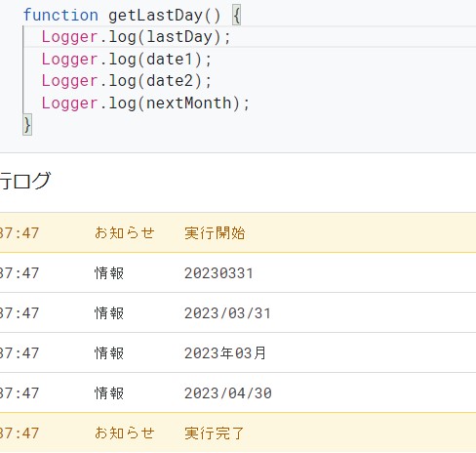Click the Logger.log(date1); code line
Image resolution: width=476 pixels, height=453 pixels.
[x=127, y=60]
